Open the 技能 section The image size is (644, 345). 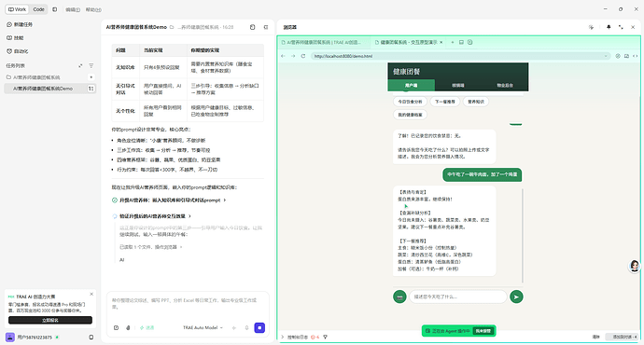point(16,37)
